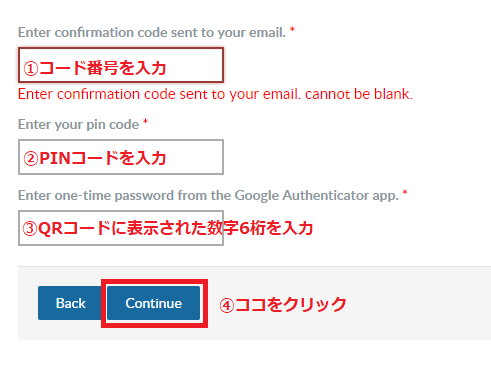Click the required asterisk next to pin code label
491x366 pixels.
coord(145,122)
